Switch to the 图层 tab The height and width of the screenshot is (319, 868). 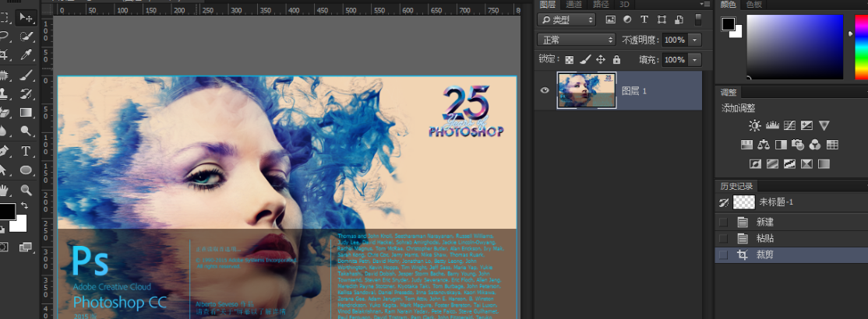coord(548,5)
